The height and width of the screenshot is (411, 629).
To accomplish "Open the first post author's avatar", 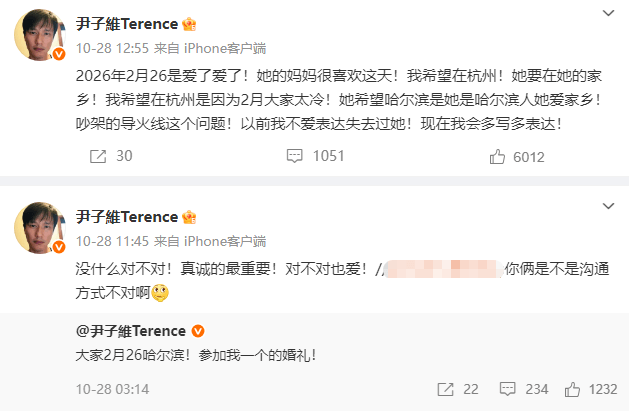I will coord(37,37).
